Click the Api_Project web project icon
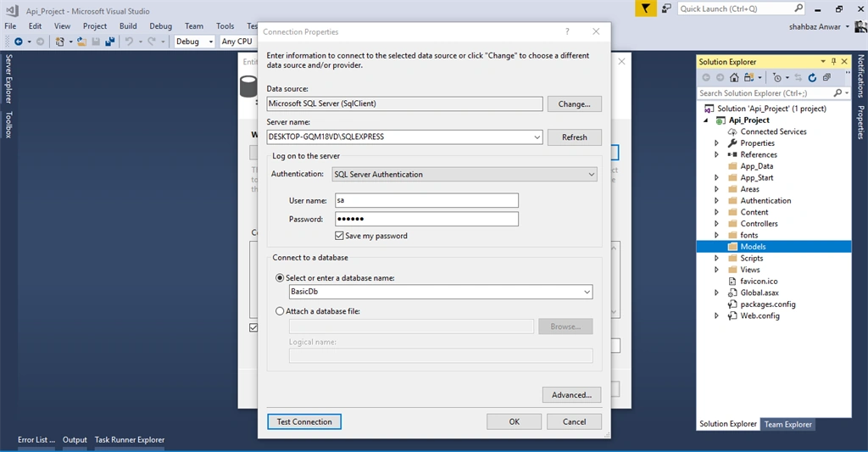The height and width of the screenshot is (452, 868). tap(721, 120)
